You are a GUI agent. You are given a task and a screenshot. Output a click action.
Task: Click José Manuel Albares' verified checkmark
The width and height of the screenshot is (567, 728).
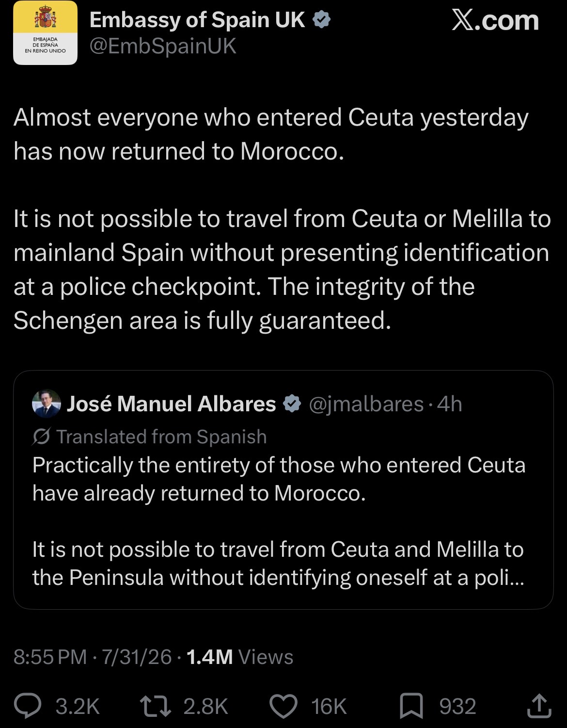[x=292, y=404]
